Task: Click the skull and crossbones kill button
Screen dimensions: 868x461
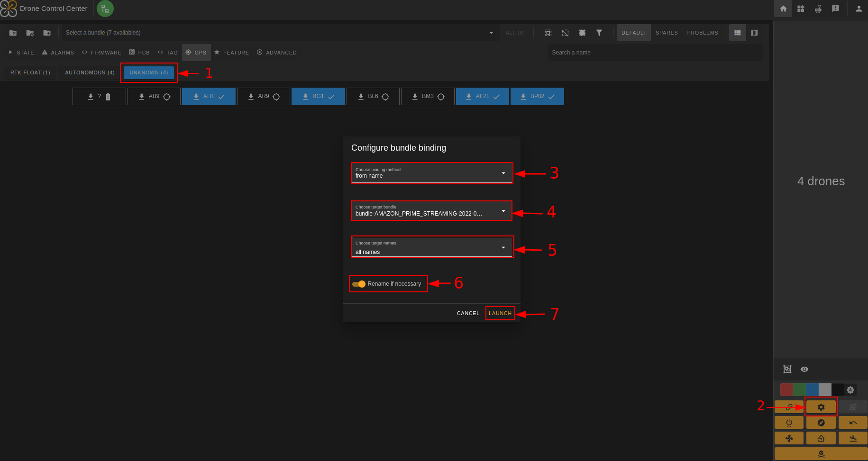Action: coord(821,454)
